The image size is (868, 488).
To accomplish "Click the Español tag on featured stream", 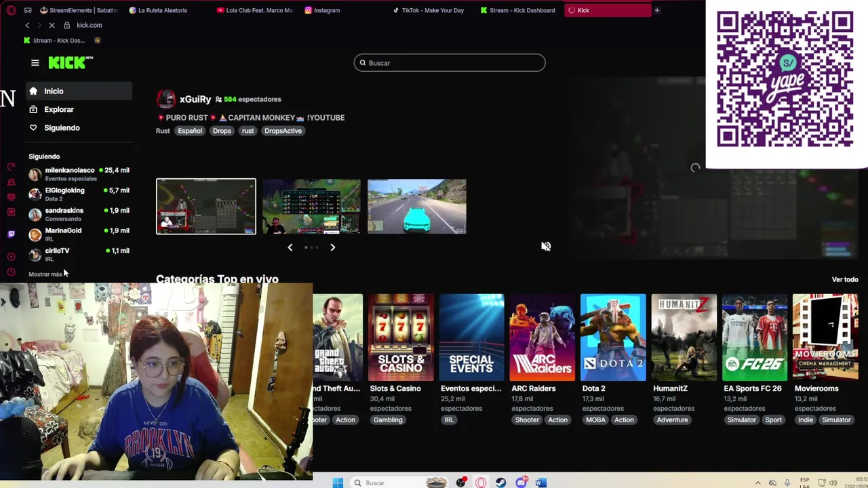I will coord(190,131).
